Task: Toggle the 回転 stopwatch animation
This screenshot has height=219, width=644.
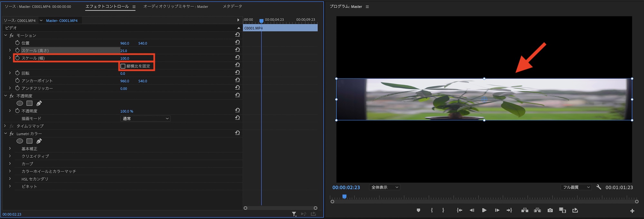Action: click(17, 73)
